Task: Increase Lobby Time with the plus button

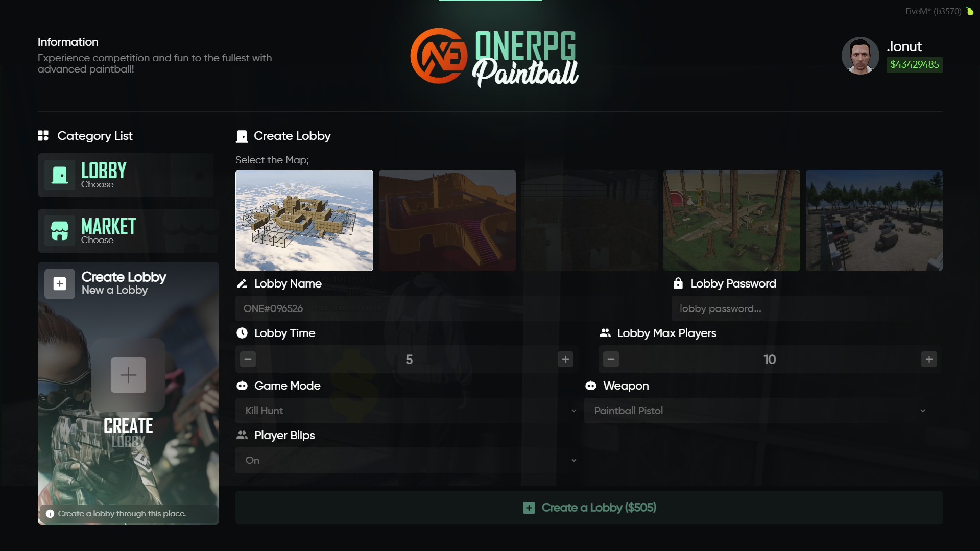Action: [x=565, y=360]
